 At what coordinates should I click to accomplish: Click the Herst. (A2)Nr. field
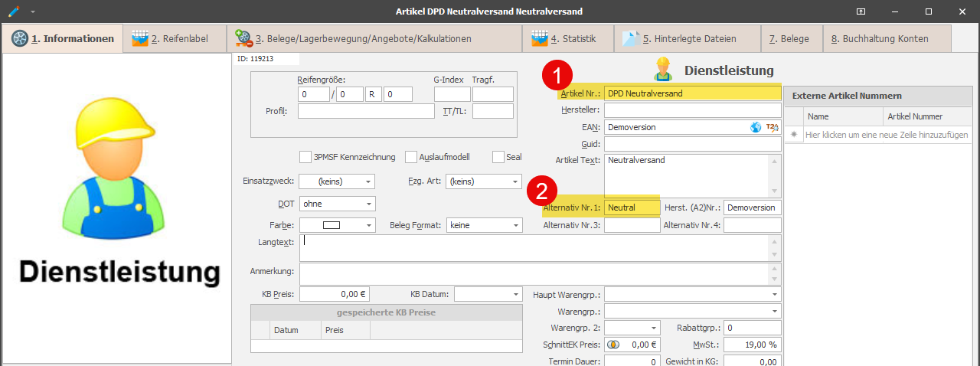(753, 208)
